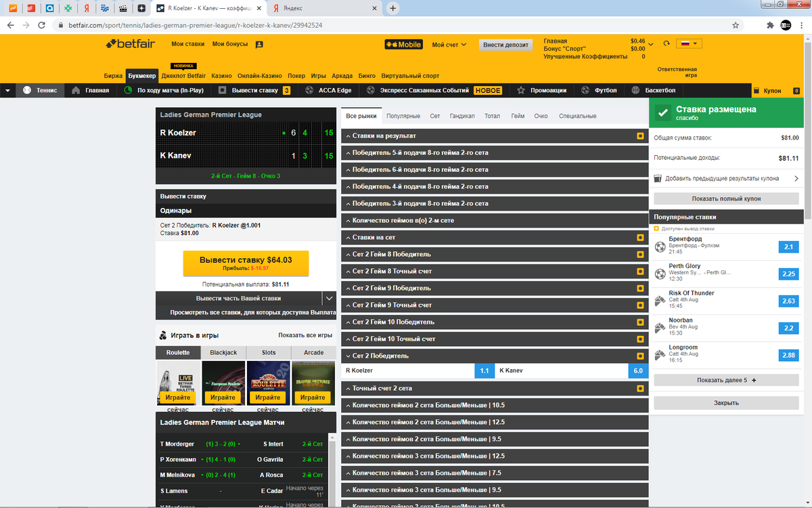The width and height of the screenshot is (812, 508).
Task: Select the Тотал markets tab
Action: (x=493, y=116)
